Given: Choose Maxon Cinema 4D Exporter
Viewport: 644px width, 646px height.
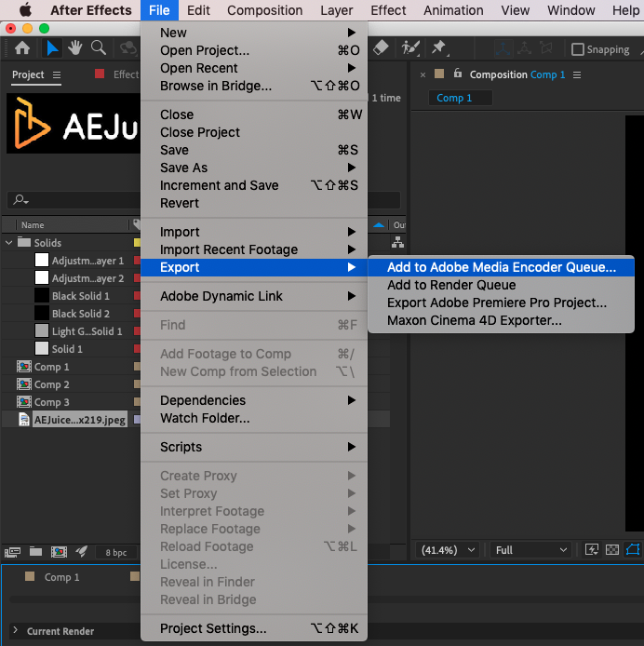Looking at the screenshot, I should tap(501, 320).
